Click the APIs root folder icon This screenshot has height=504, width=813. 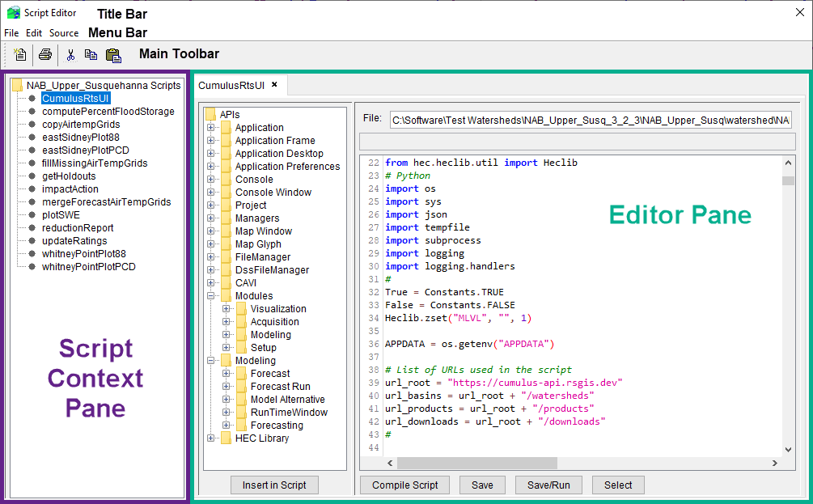pyautogui.click(x=210, y=114)
